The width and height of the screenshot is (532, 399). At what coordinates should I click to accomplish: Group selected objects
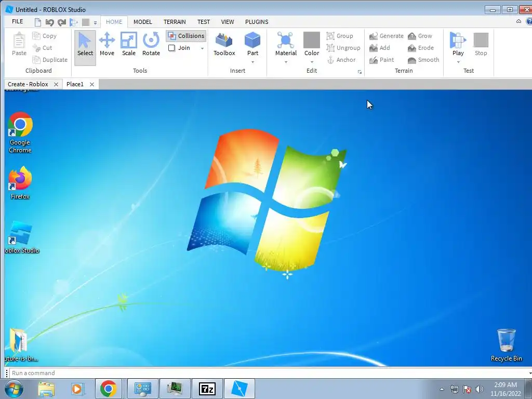tap(340, 36)
